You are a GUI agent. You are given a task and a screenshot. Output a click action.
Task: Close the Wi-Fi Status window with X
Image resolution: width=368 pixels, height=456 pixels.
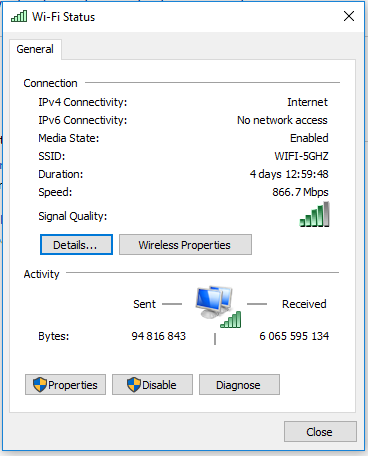(349, 16)
